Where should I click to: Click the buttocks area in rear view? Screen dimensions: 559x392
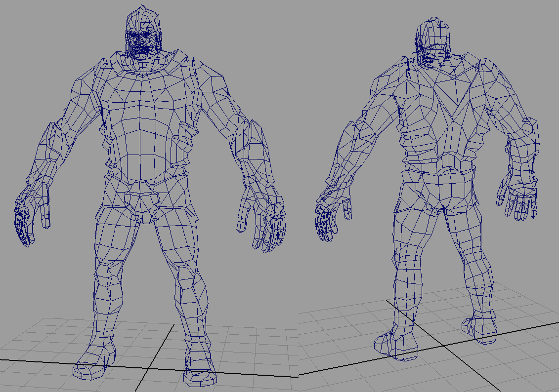click(x=440, y=193)
